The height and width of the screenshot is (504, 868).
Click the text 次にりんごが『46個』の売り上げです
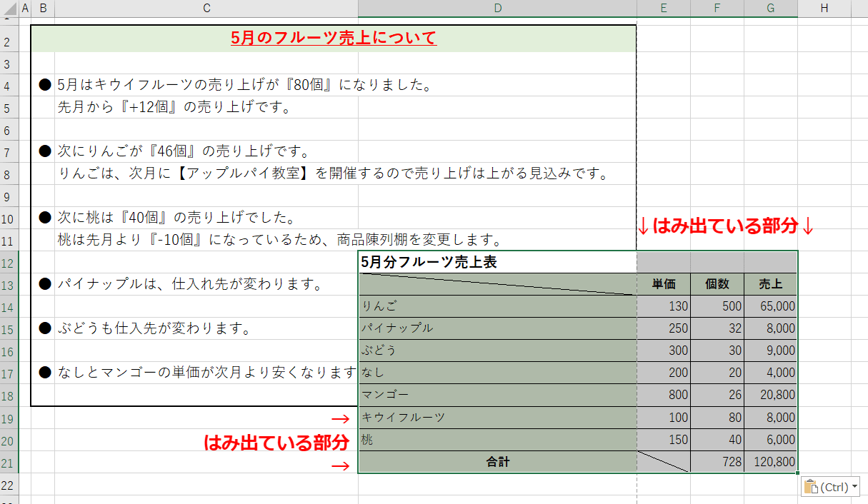pyautogui.click(x=183, y=152)
